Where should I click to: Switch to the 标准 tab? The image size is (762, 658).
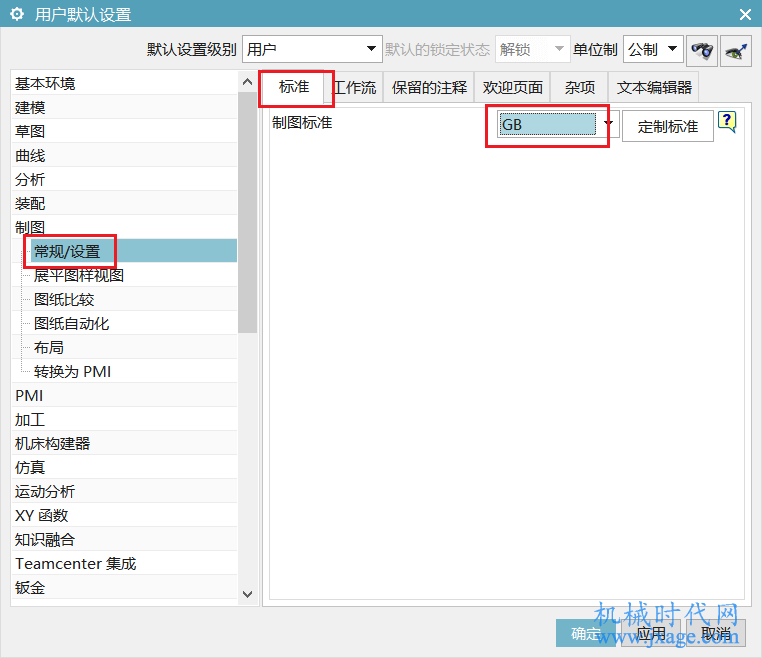pyautogui.click(x=294, y=87)
